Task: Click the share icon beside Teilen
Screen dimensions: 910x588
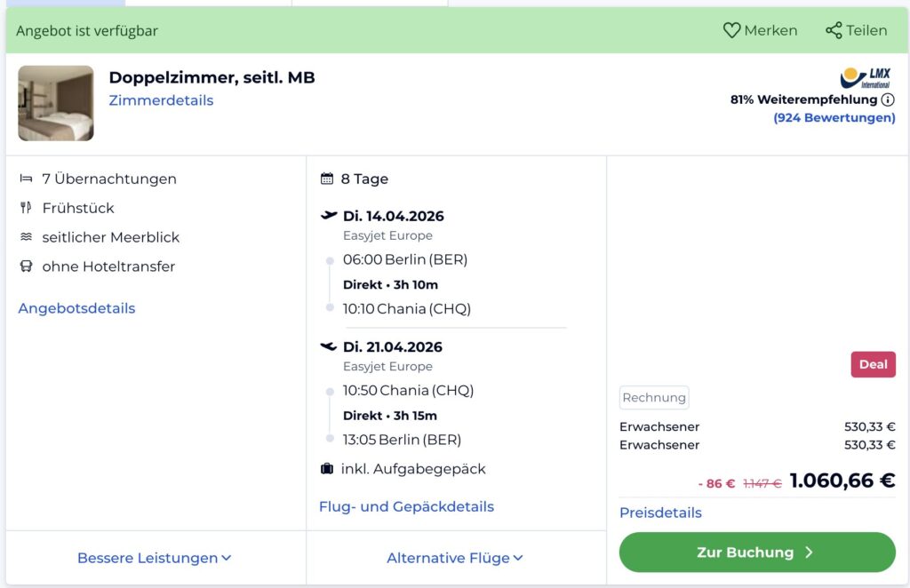Action: point(834,30)
